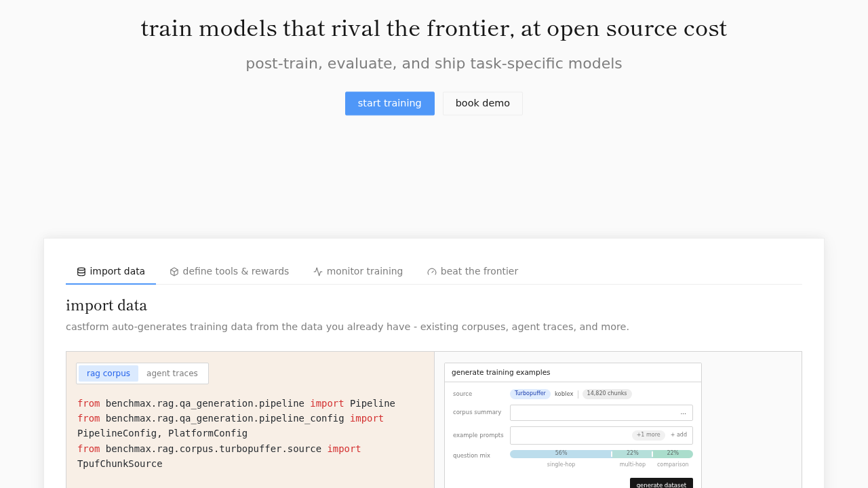Click the Turbopuffer source chip
This screenshot has height=488, width=868.
point(530,394)
